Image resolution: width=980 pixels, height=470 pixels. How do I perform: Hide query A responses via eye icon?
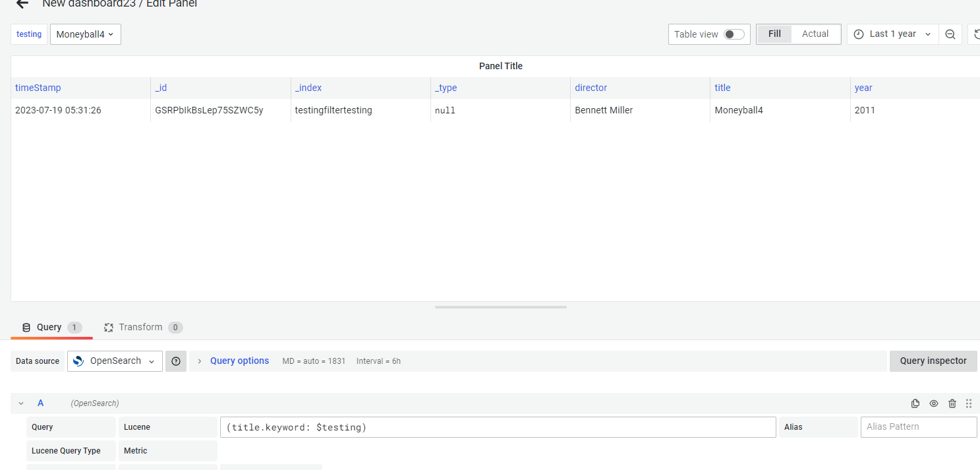tap(934, 403)
